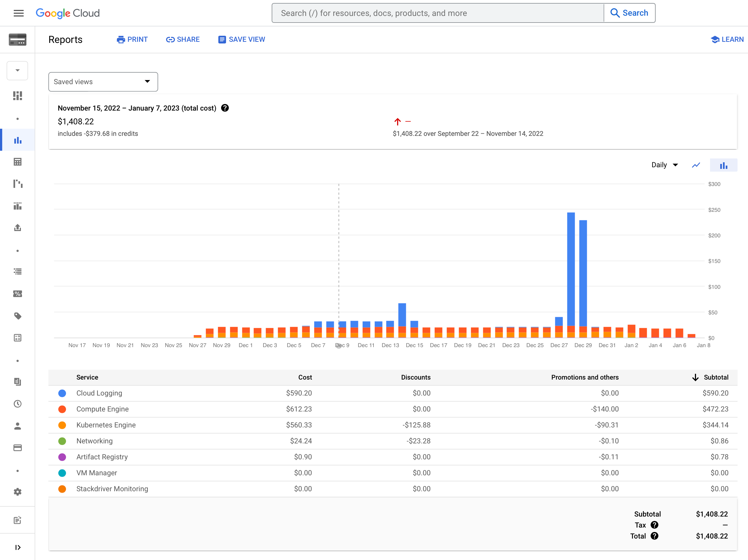
Task: Open the clock history sidebar icon
Action: click(x=18, y=404)
